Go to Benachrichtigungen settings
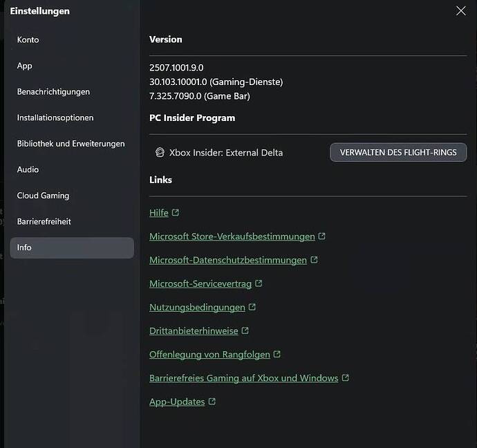477x448 pixels. (x=72, y=91)
